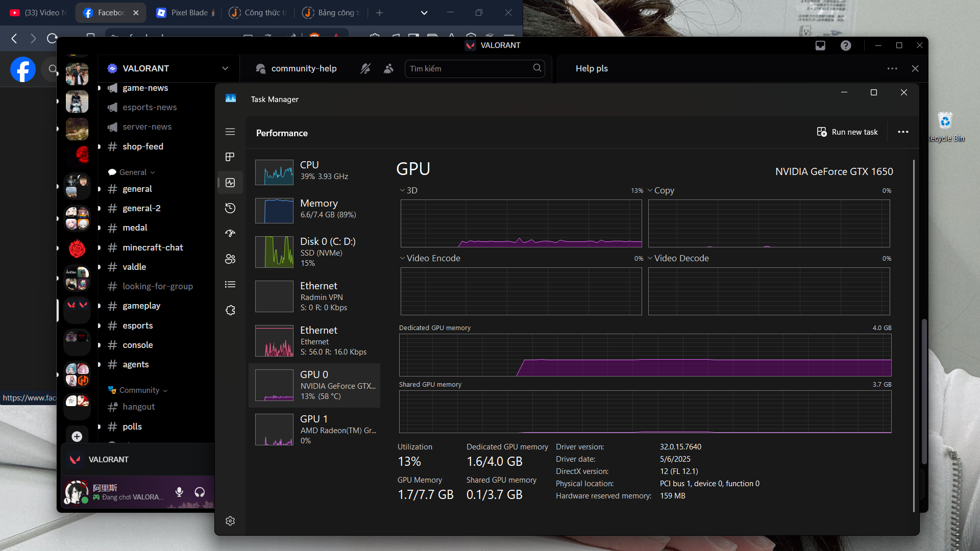Open Task Manager Processes page icon
The width and height of the screenshot is (980, 551).
pyautogui.click(x=230, y=157)
